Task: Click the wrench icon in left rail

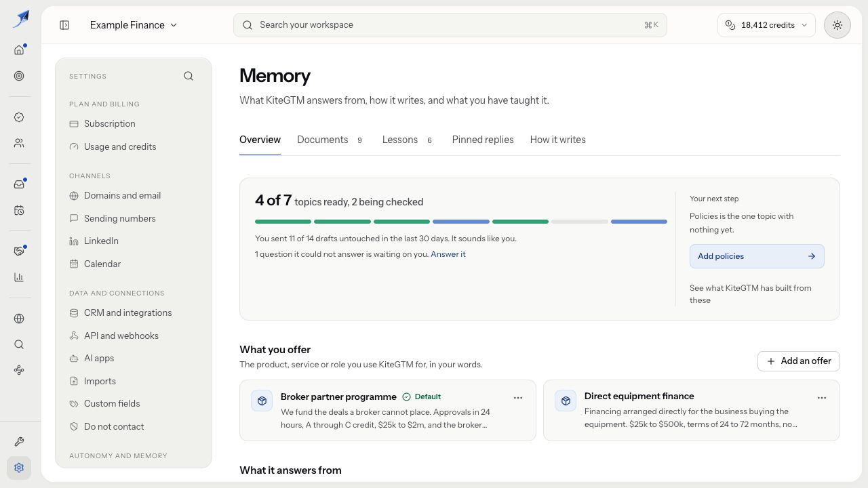Action: click(19, 442)
